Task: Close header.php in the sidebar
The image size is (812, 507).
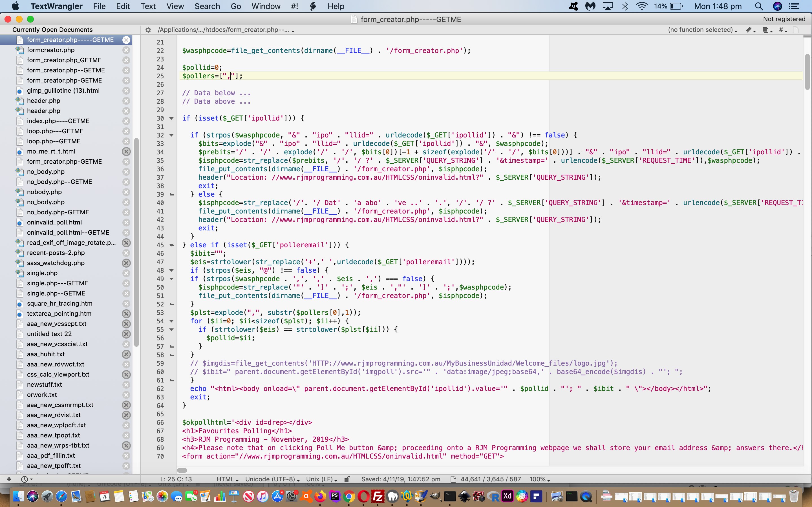Action: (126, 101)
